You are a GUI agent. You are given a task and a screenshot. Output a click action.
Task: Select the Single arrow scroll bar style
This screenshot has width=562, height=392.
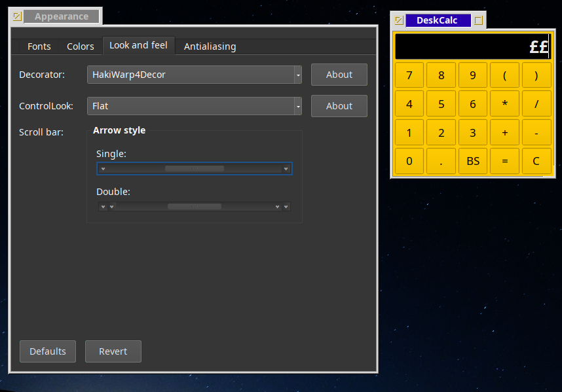(x=194, y=169)
